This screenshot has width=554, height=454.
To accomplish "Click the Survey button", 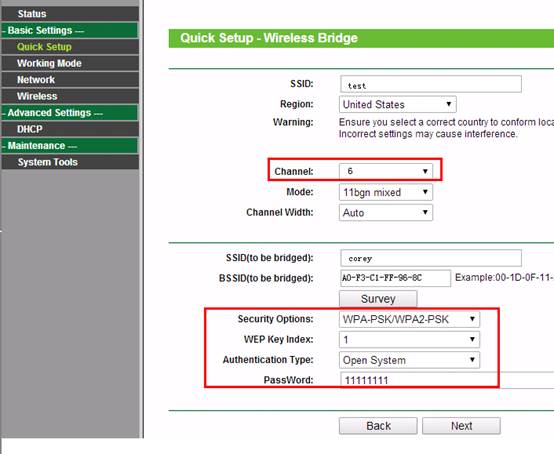I will (378, 299).
